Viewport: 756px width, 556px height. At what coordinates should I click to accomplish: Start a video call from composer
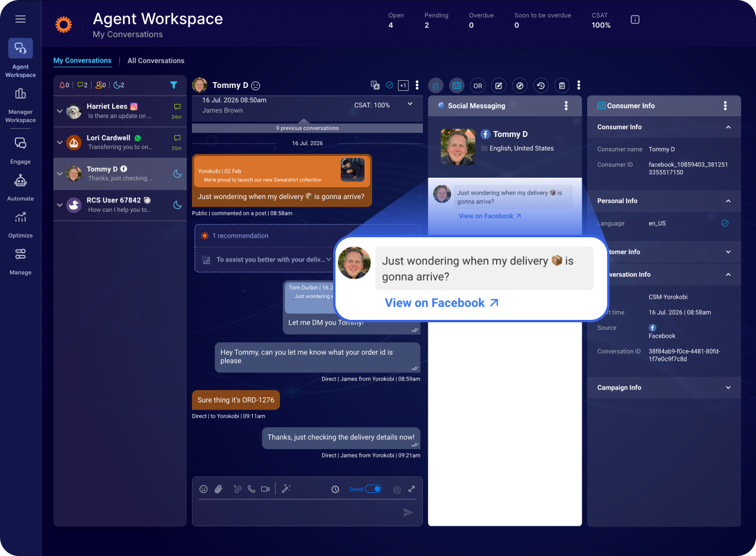click(265, 489)
